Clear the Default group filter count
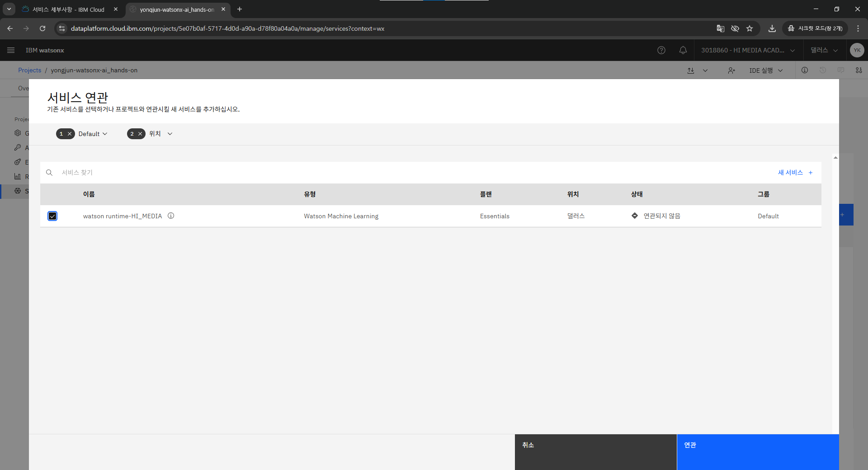 point(70,134)
